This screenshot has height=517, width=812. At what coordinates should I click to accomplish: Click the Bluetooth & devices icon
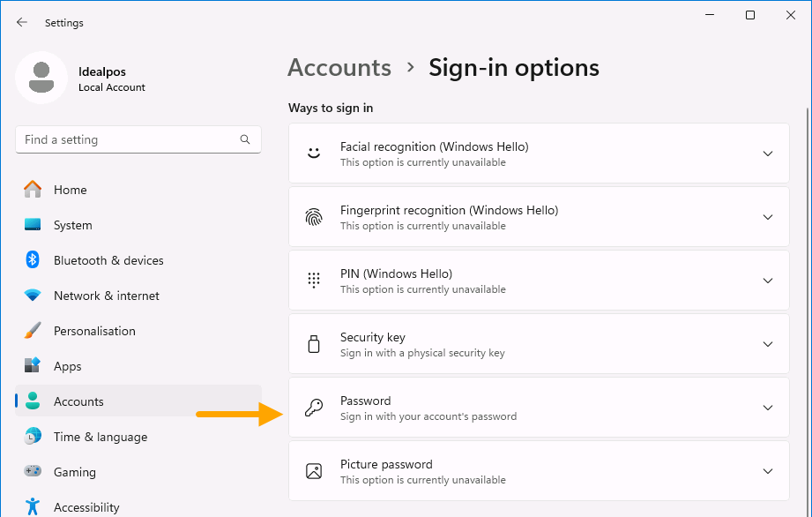[33, 259]
